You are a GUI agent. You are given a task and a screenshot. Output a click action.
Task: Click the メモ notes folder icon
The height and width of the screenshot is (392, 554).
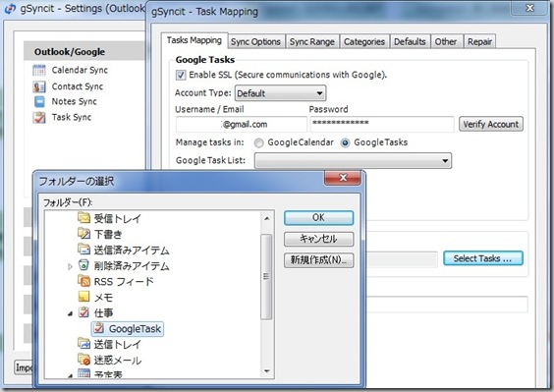pyautogui.click(x=84, y=297)
